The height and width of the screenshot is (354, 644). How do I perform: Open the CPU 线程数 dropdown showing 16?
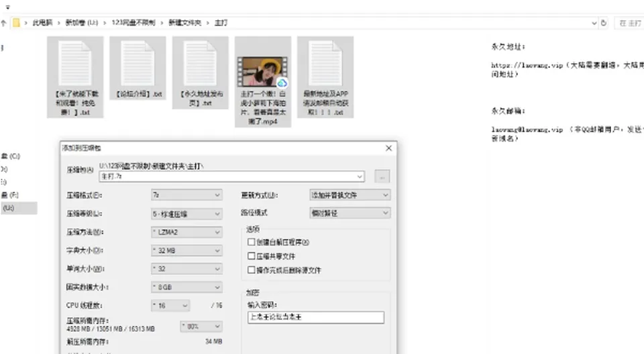170,306
